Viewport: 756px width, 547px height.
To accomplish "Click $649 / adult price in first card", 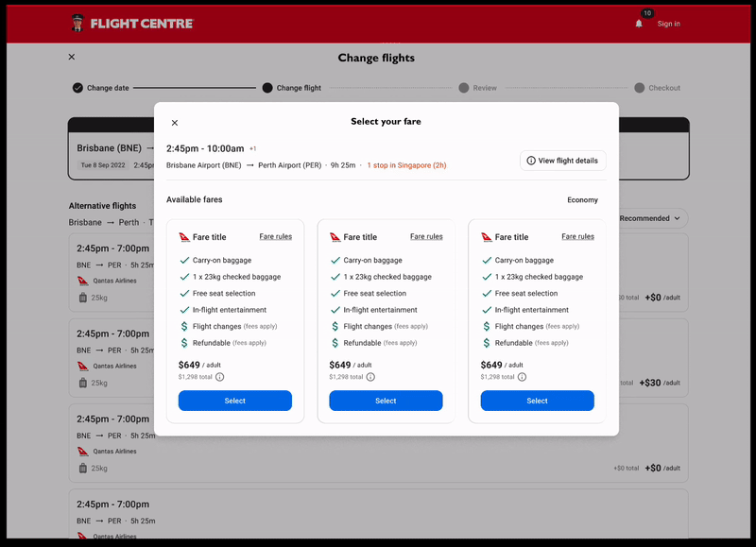I will tap(199, 365).
